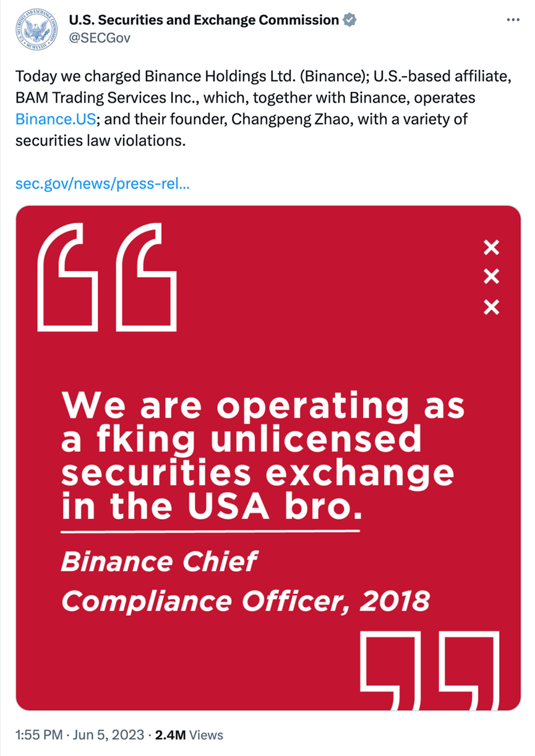This screenshot has height=756, width=535.
Task: Open U.S. Securities and Exchange Commission account name
Action: click(x=203, y=20)
